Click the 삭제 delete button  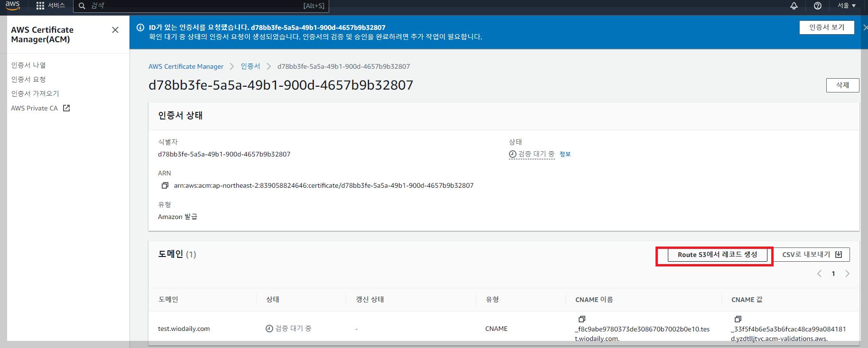[x=842, y=85]
